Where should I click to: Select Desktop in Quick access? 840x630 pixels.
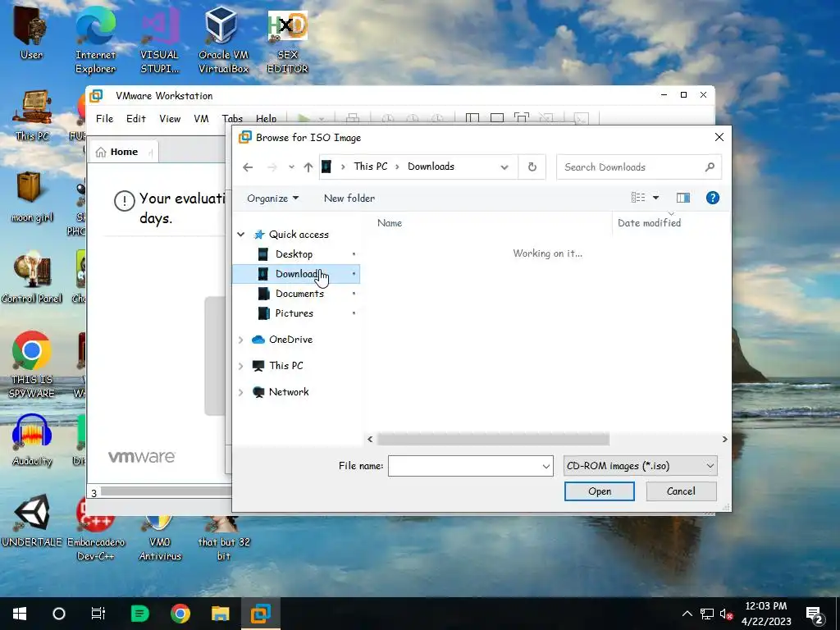click(294, 254)
